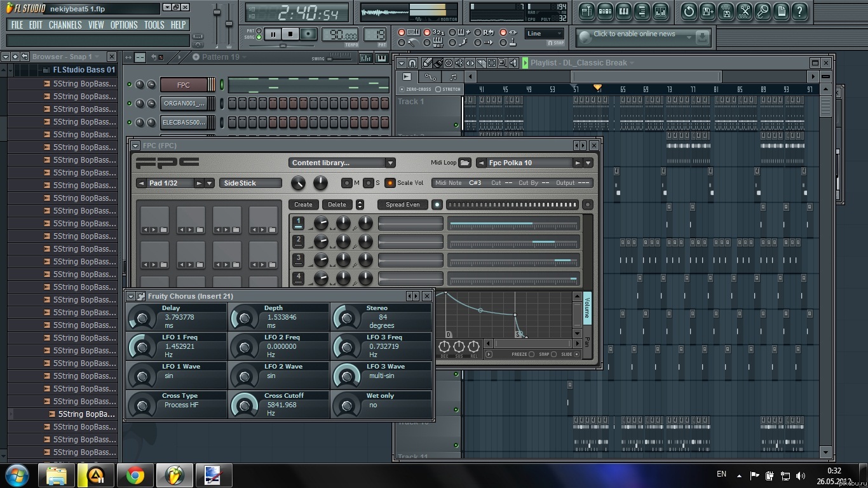The height and width of the screenshot is (488, 868).
Task: Click the Create layer button in FPC
Action: [303, 205]
